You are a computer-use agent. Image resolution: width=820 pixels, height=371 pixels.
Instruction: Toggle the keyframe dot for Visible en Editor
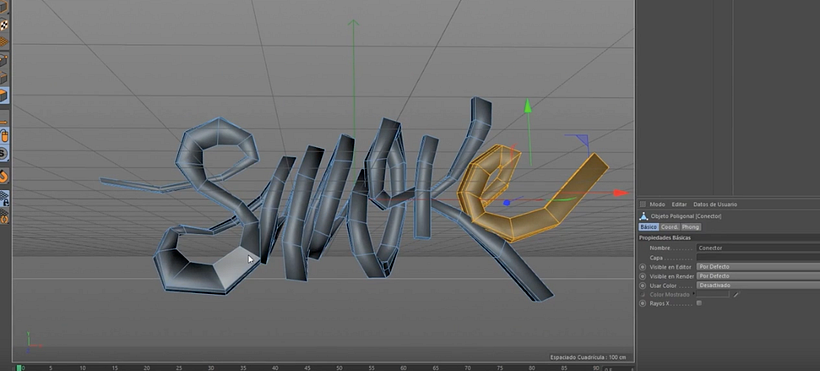tap(643, 267)
